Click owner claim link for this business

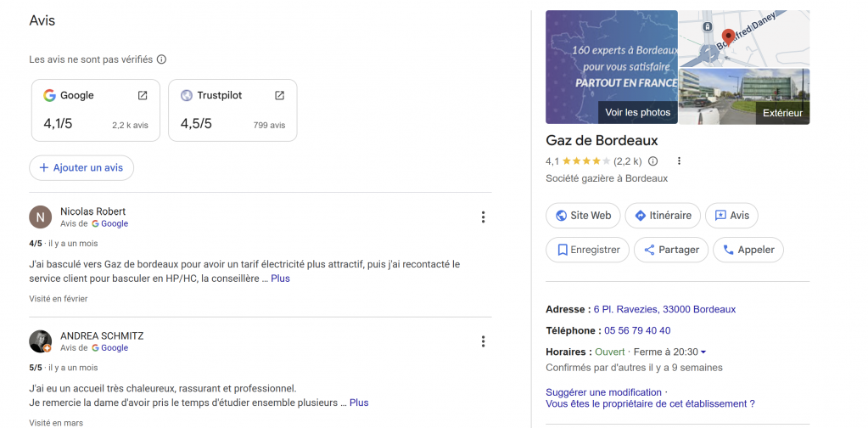coord(651,403)
